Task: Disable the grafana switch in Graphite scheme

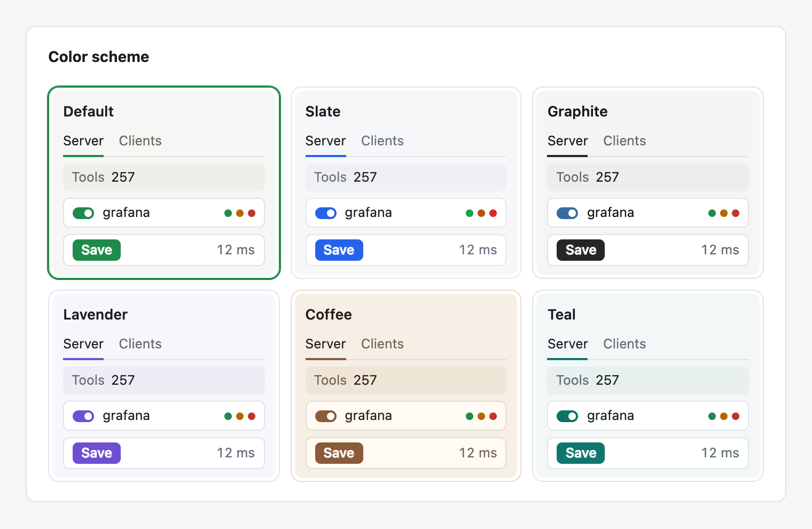Action: 567,213
